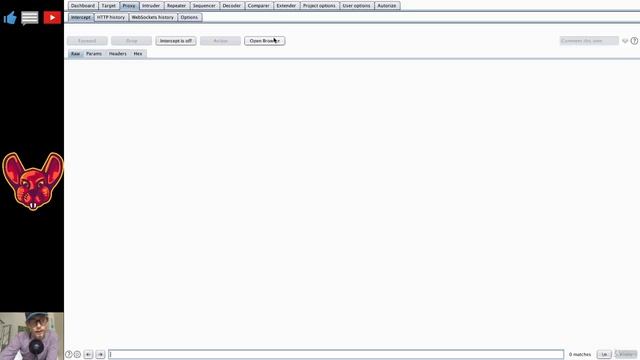Open help icon beside comment field
The height and width of the screenshot is (360, 640).
click(x=634, y=41)
